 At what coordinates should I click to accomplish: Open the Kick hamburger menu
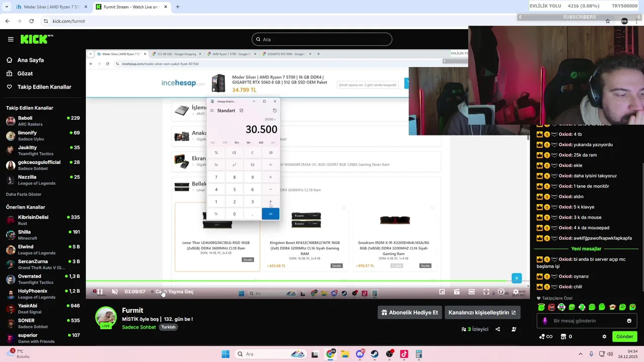click(x=11, y=39)
